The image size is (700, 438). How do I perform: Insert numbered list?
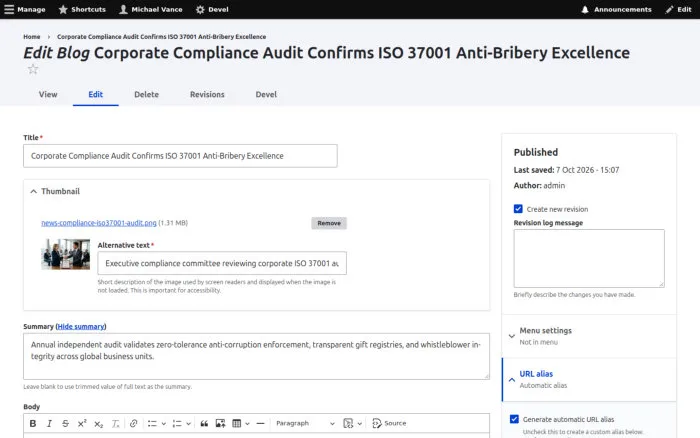coord(177,423)
